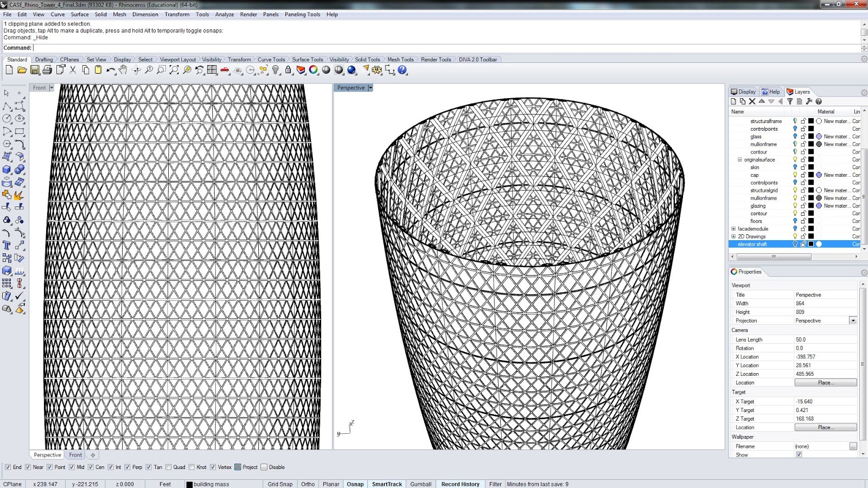This screenshot has width=868, height=488.
Task: Open the Paneling Tools menu
Action: click(302, 15)
